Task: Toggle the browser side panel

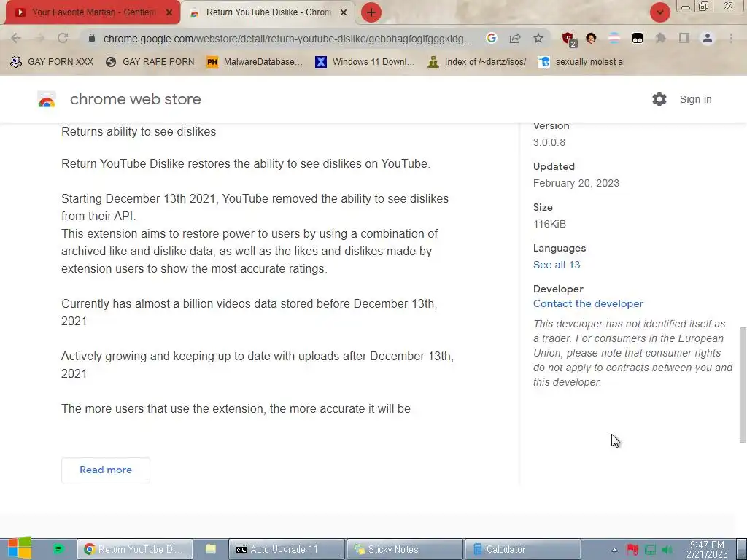Action: coord(684,38)
